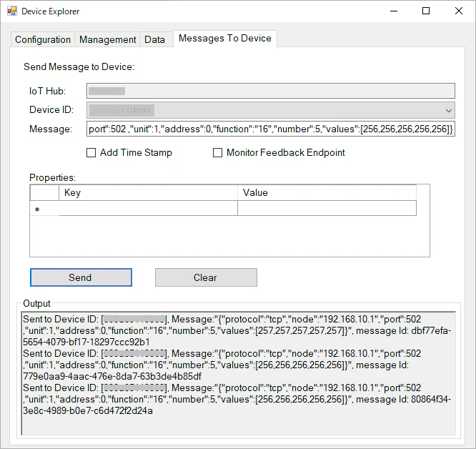Switch to the Configuration tab
Image resolution: width=476 pixels, height=449 pixels.
(x=43, y=39)
